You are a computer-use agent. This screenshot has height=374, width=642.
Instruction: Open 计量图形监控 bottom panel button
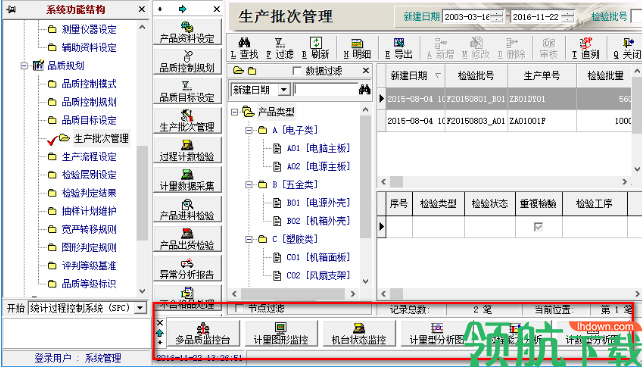coord(281,333)
